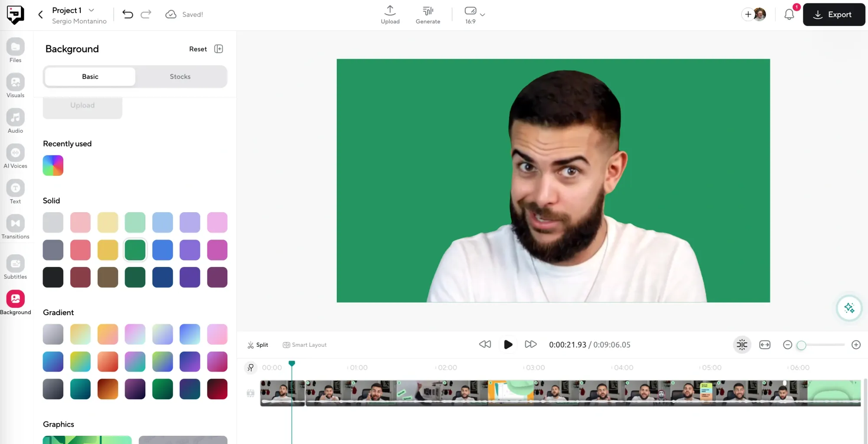Image resolution: width=868 pixels, height=444 pixels.
Task: Reset the background settings
Action: click(198, 49)
